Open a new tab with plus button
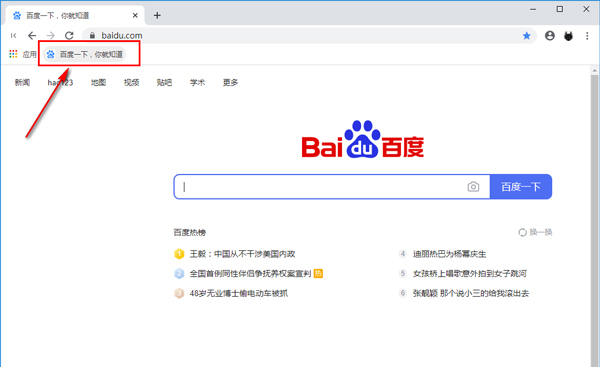Screen dimensions: 600x367 point(157,15)
